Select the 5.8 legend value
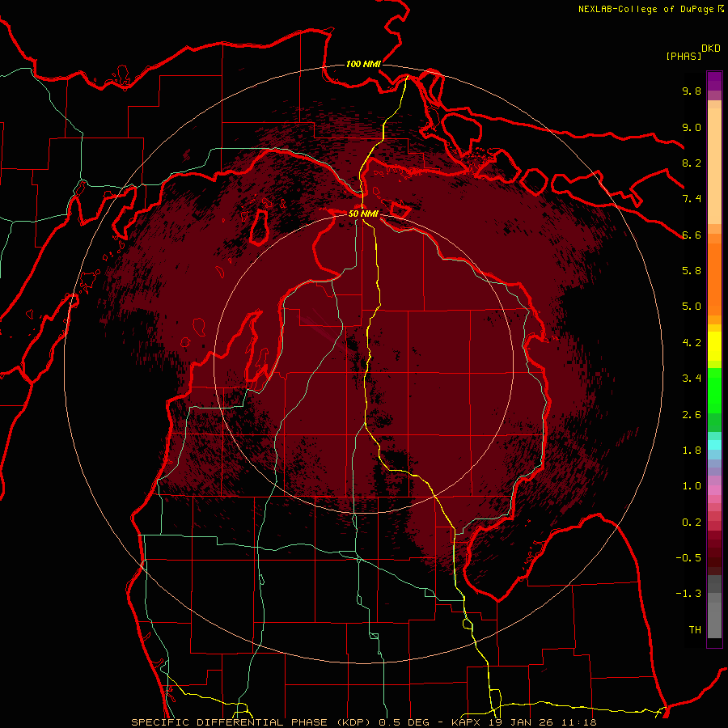This screenshot has height=728, width=728. click(x=692, y=271)
